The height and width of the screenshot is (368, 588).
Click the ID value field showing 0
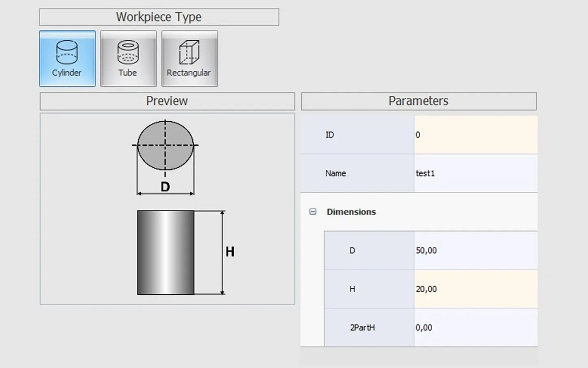click(x=475, y=135)
